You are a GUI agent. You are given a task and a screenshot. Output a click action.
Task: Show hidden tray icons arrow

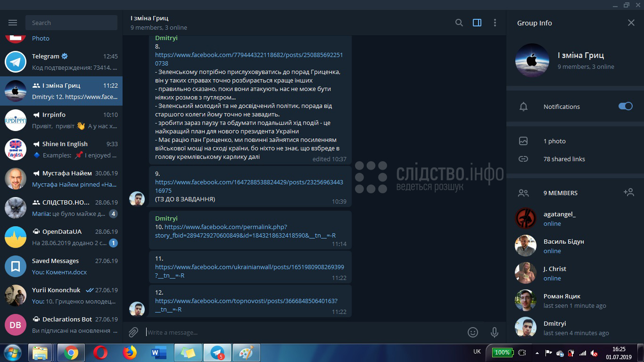pyautogui.click(x=537, y=353)
